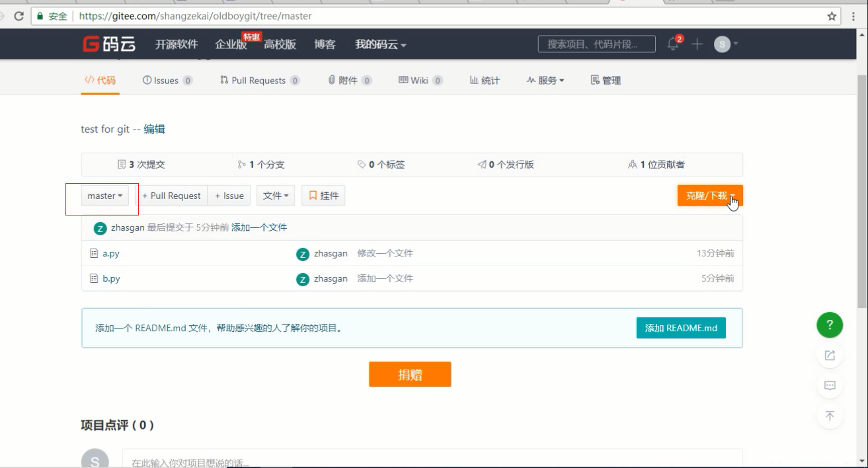
Task: Click the + Issue button
Action: (x=229, y=196)
